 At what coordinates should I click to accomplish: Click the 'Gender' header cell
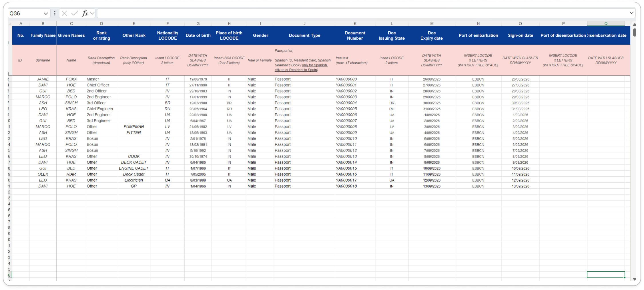(260, 35)
